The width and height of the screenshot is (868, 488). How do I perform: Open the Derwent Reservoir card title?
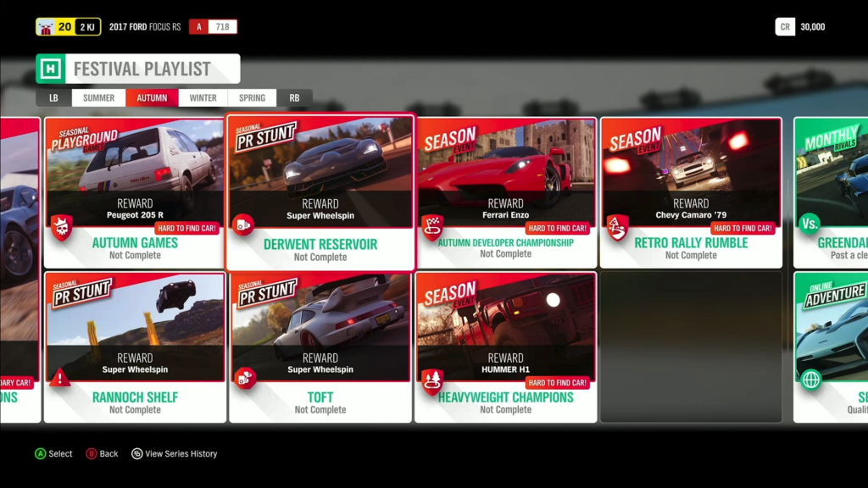320,244
